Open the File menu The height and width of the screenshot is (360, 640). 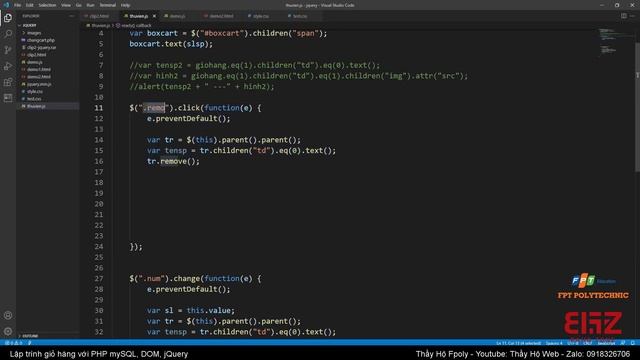18,5
